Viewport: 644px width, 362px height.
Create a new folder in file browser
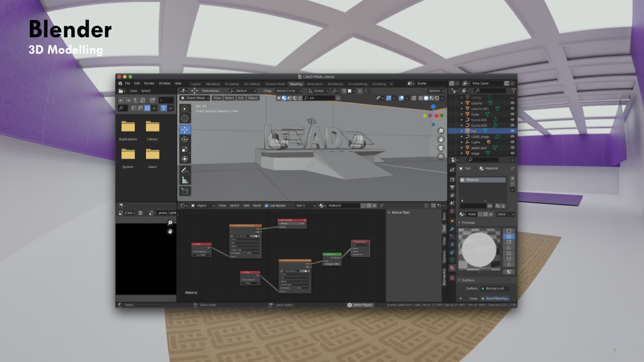pyautogui.click(x=152, y=100)
